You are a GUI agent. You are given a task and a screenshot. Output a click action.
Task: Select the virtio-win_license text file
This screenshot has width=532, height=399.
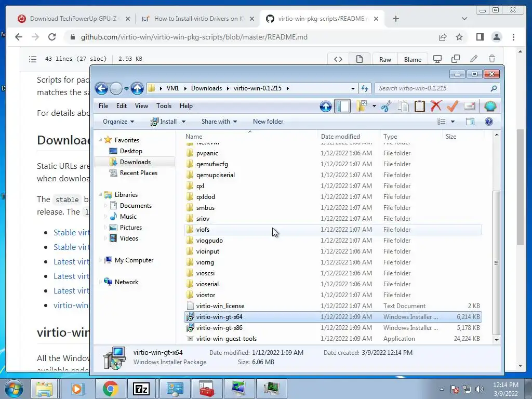pyautogui.click(x=333, y=306)
